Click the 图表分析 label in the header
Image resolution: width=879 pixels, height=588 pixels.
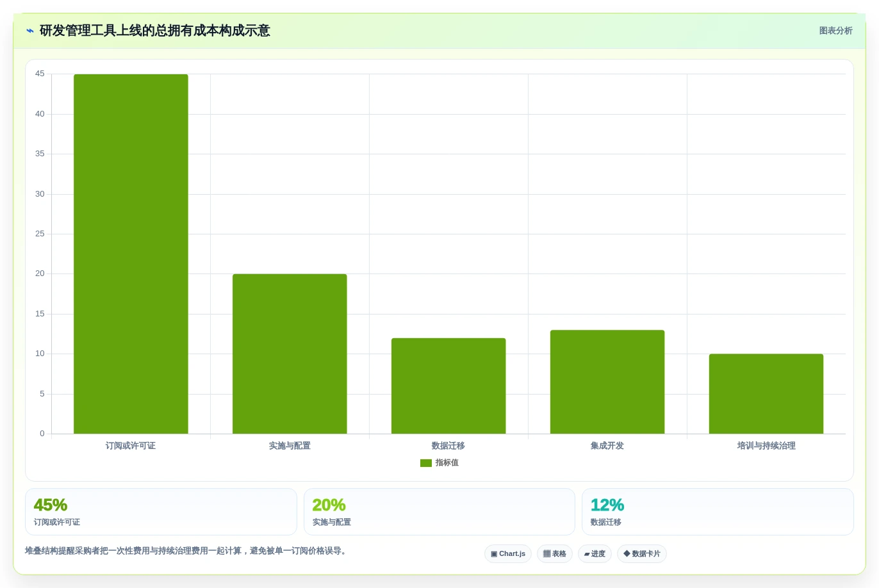835,31
